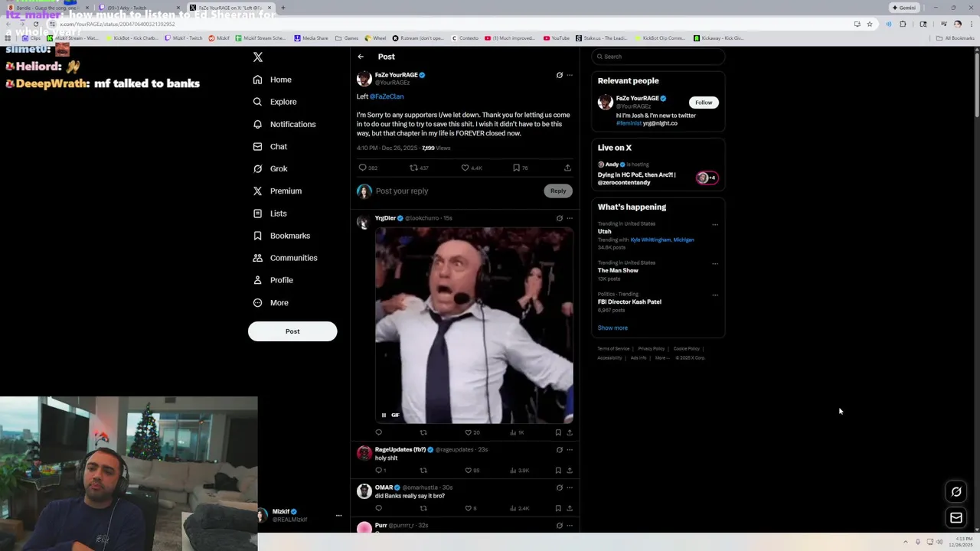Open Andy's live stream Dying in HC PoE
This screenshot has width=980, height=551.
click(x=658, y=174)
